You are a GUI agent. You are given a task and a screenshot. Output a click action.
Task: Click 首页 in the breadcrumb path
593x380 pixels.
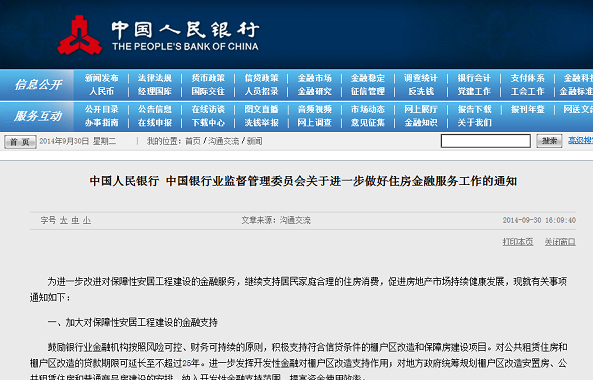coord(192,141)
